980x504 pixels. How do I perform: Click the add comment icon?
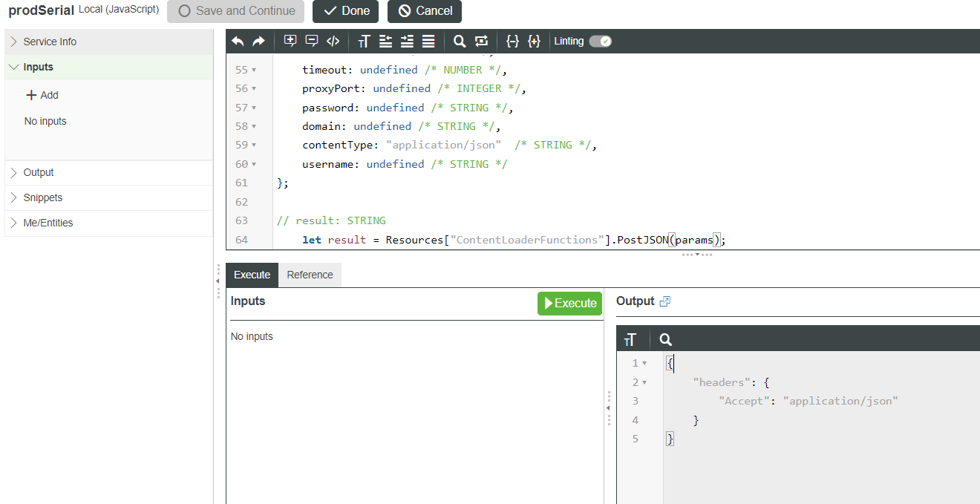[x=290, y=42]
